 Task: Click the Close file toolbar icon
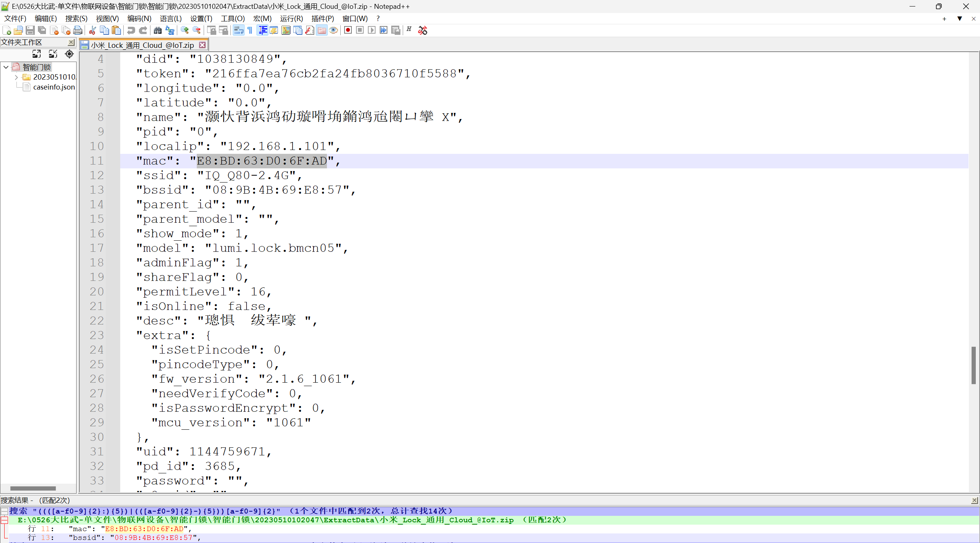coord(54,30)
